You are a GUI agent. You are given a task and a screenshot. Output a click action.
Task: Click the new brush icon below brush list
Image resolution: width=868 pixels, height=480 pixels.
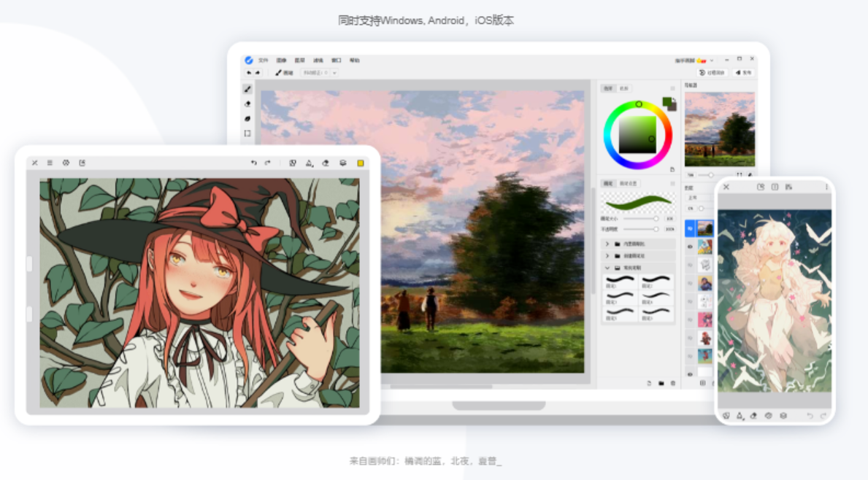click(x=649, y=383)
